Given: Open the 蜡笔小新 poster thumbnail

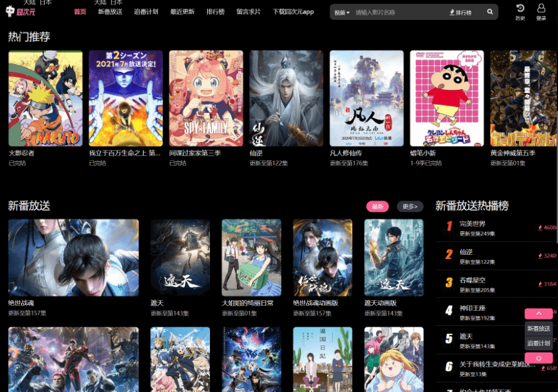Looking at the screenshot, I should coord(446,98).
